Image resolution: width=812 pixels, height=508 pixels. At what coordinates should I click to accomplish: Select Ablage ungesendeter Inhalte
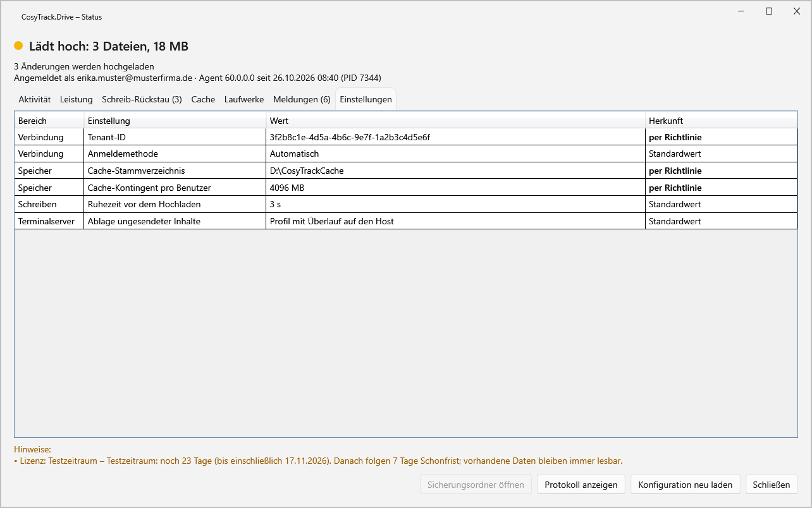click(x=175, y=221)
